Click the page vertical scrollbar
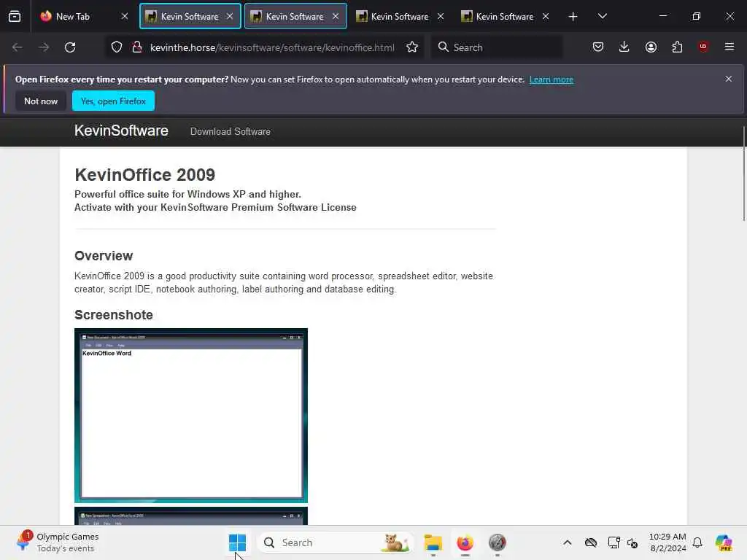This screenshot has width=747, height=560. 743,174
